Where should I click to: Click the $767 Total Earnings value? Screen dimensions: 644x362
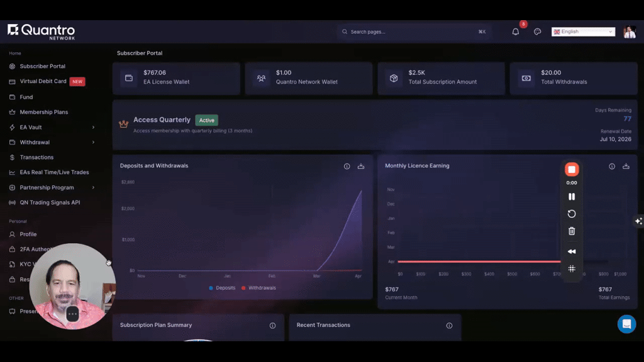[605, 289]
